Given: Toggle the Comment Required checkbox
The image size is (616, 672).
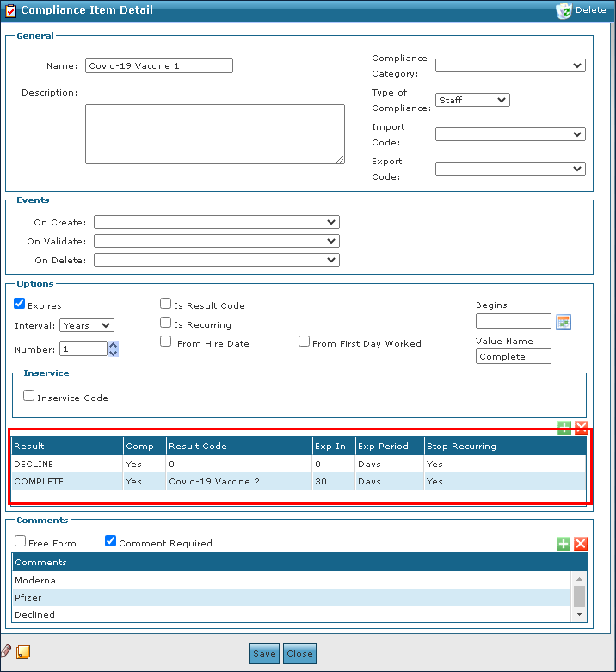Looking at the screenshot, I should 110,541.
